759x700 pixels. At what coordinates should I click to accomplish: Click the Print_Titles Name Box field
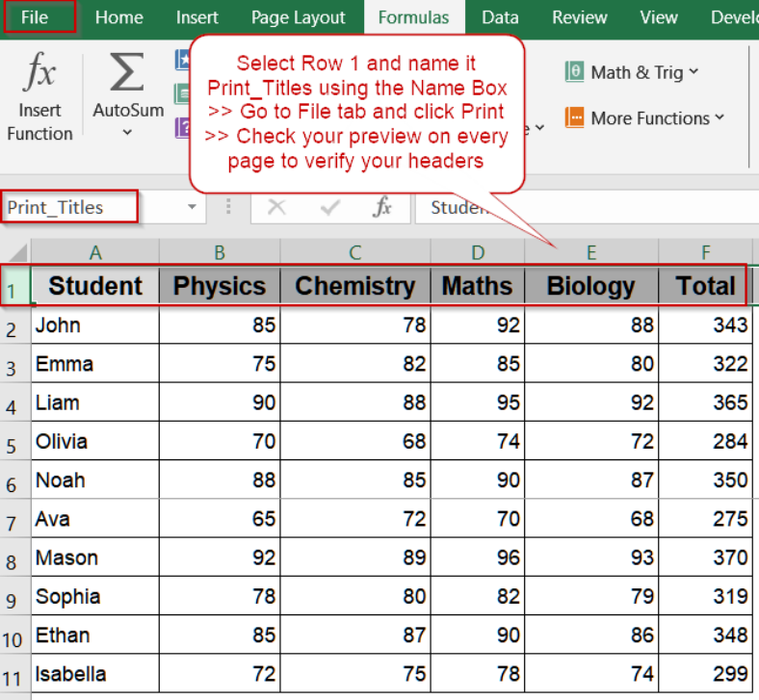(x=69, y=207)
